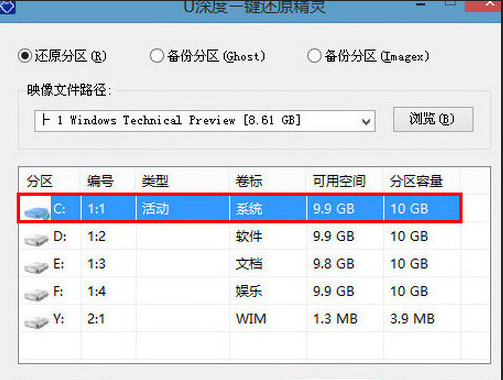Select the 软件 volume label cell

click(x=249, y=236)
